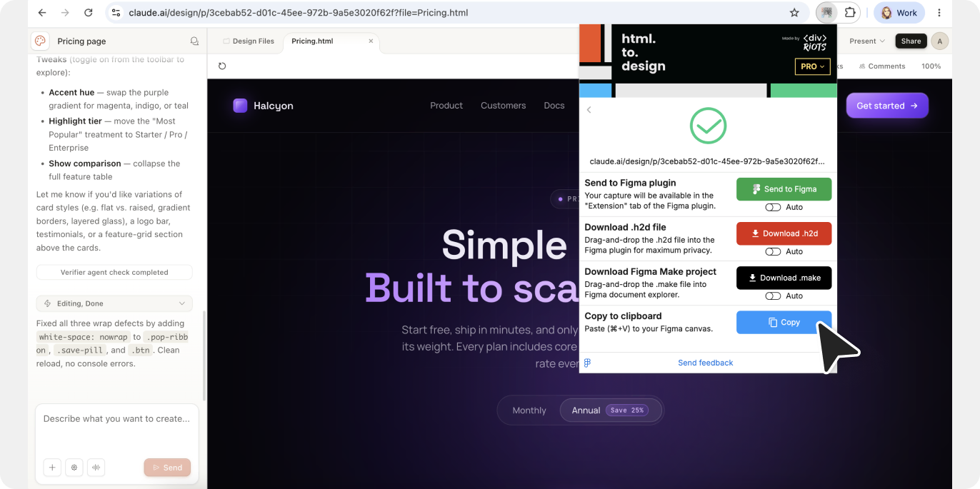Click the captured claude.ai URL text
The image size is (980, 489).
click(x=707, y=161)
